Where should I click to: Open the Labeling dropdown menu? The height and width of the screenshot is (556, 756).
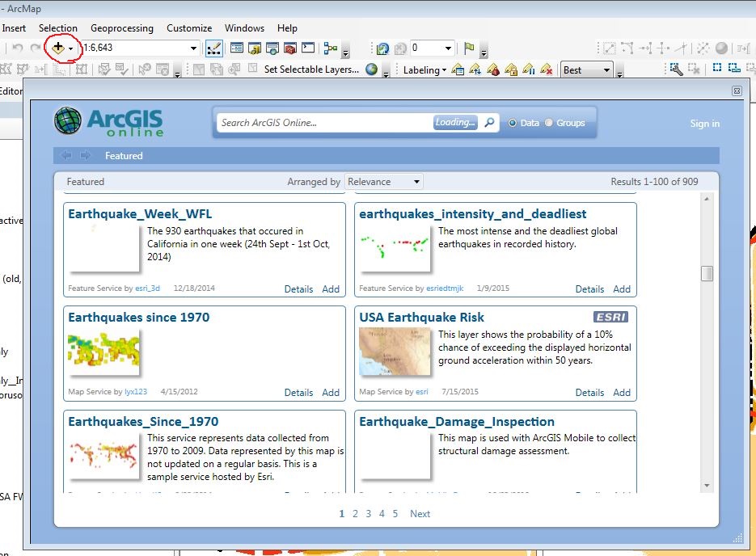424,70
